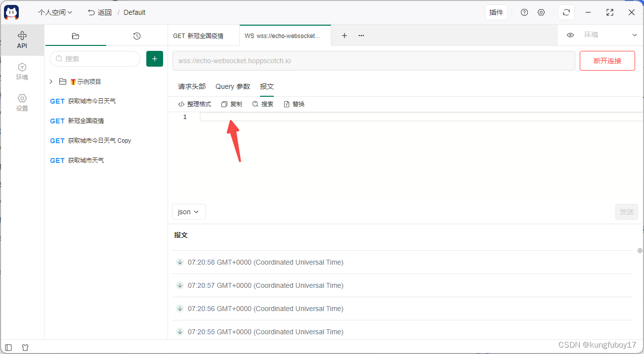Toggle the sidebar panel layout icon
The width and height of the screenshot is (644, 354).
(8, 348)
